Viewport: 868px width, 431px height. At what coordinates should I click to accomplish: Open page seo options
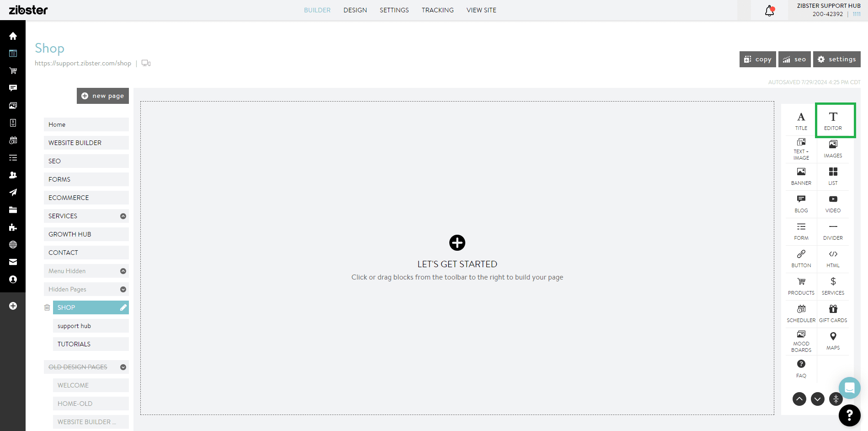click(794, 59)
